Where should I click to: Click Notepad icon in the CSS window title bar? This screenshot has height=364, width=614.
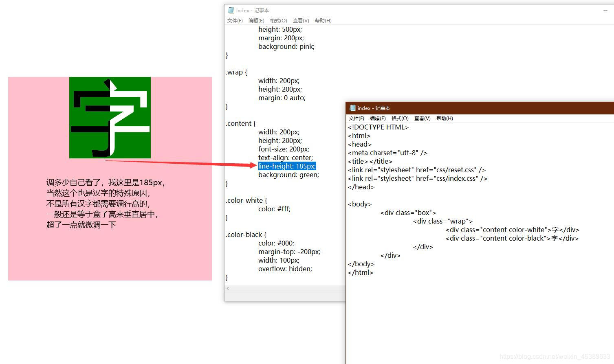click(231, 10)
